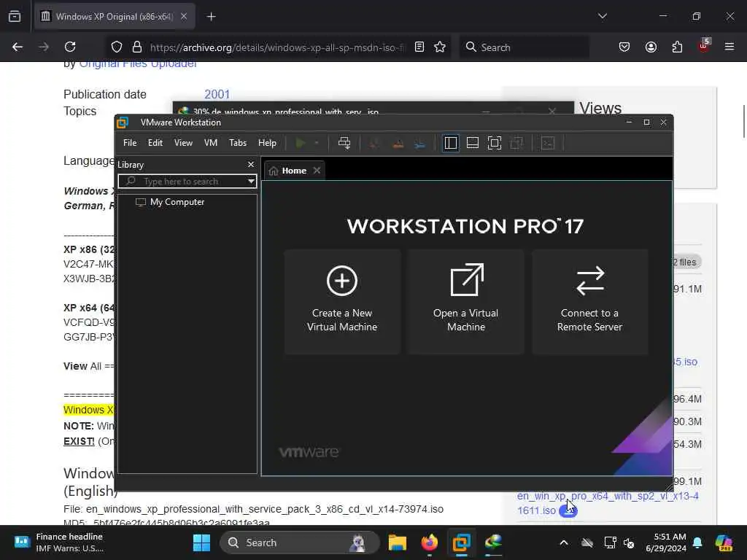Open the Firefox account icon
Image resolution: width=747 pixels, height=560 pixels.
(651, 47)
